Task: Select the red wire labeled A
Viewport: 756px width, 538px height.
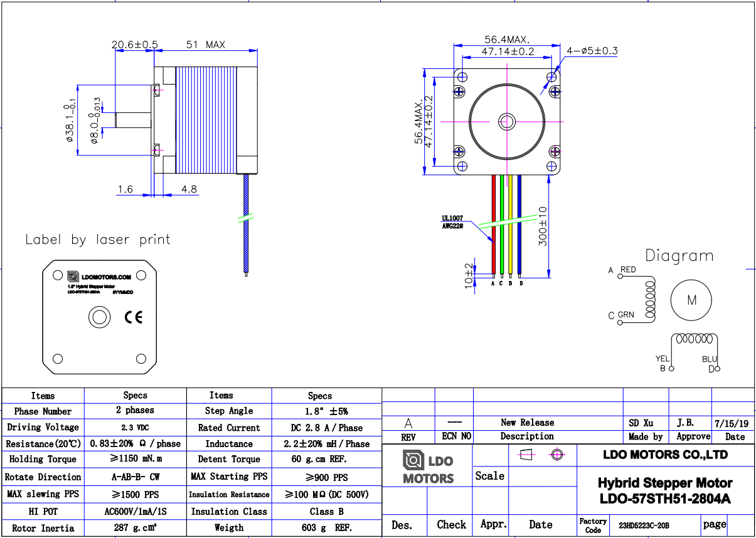Action: tap(494, 226)
